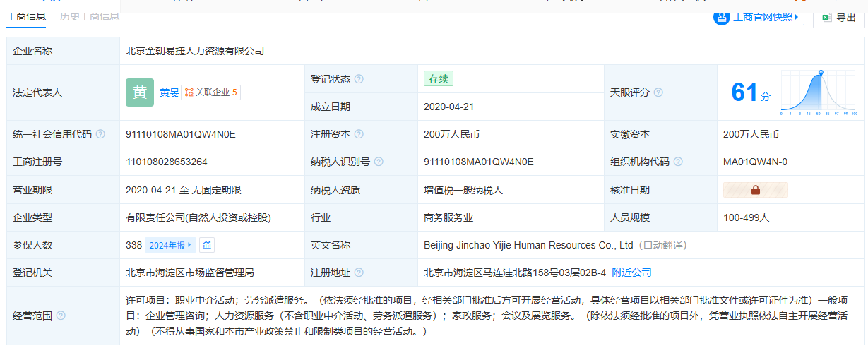868x353 pixels.
Task: Click 增值税一般纳税人 value
Action: [463, 190]
